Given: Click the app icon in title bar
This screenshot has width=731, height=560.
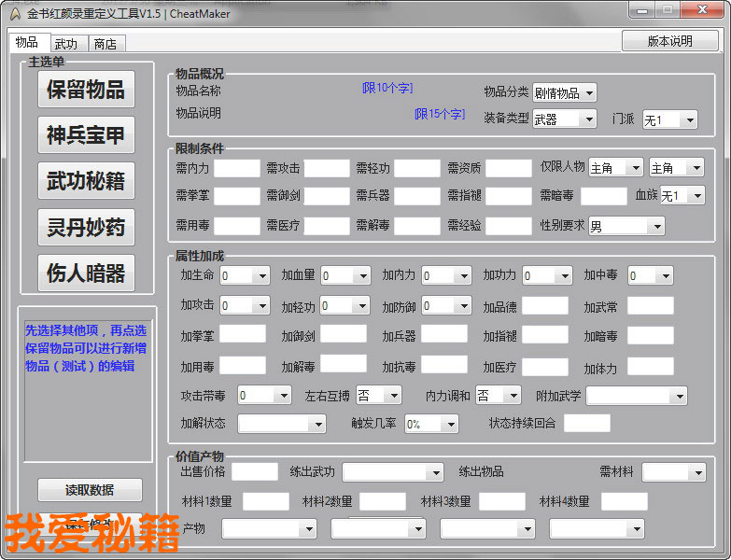Looking at the screenshot, I should [x=14, y=13].
